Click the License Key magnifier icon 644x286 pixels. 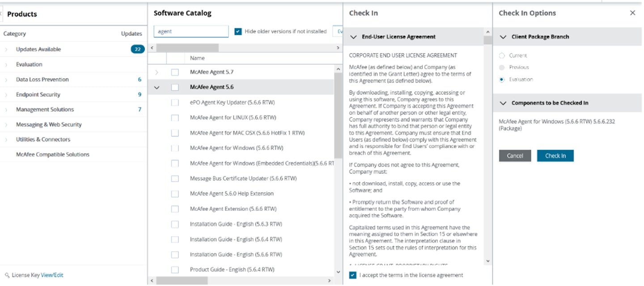(7, 275)
